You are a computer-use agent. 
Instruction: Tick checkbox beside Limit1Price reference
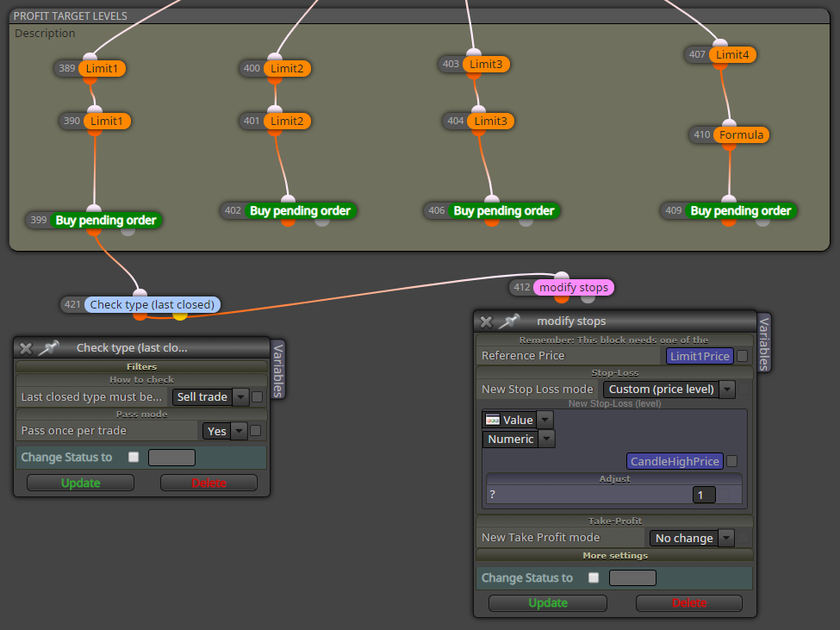point(742,356)
